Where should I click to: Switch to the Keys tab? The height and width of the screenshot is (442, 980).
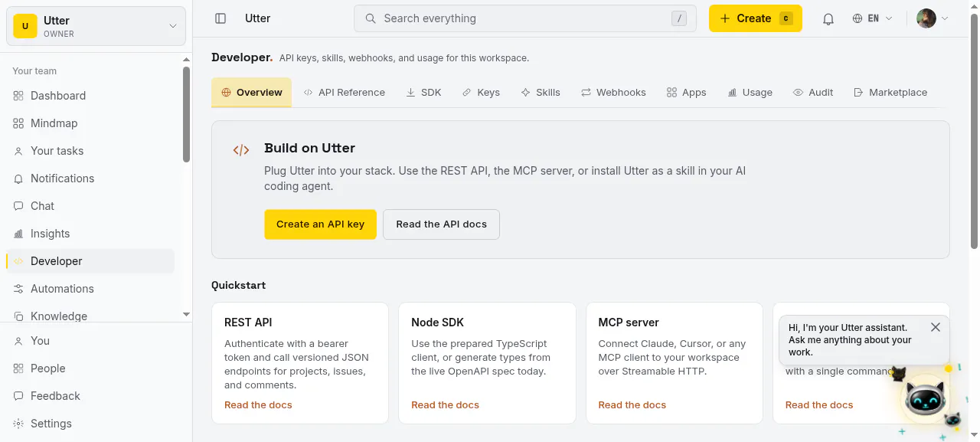(481, 92)
